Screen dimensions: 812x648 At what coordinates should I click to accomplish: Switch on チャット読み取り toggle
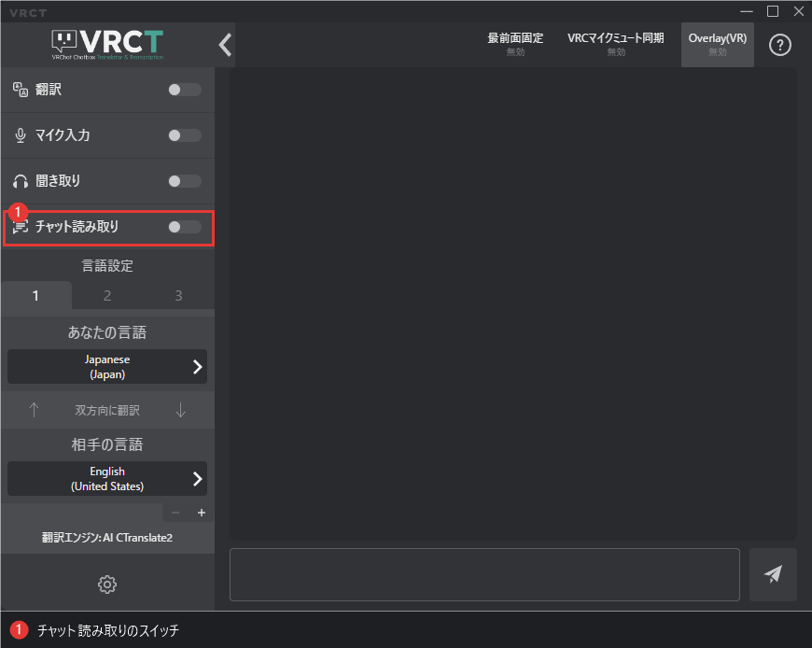(x=185, y=227)
